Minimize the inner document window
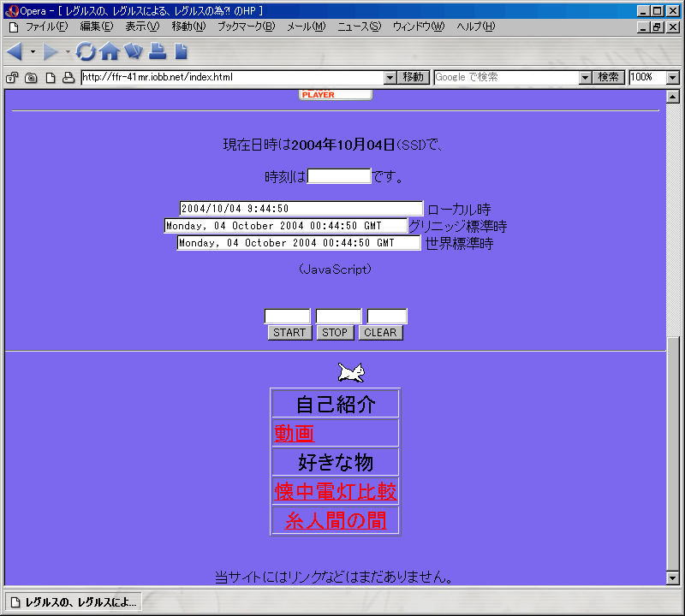Screen dimensions: 685x616 click(x=643, y=27)
